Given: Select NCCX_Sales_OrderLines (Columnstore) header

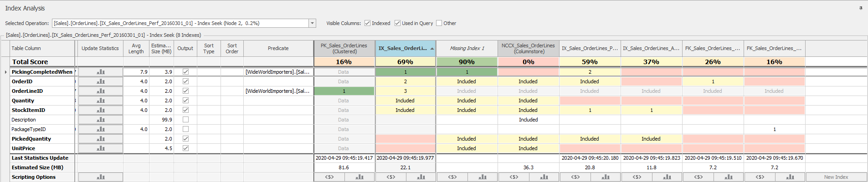Looking at the screenshot, I should coord(528,48).
